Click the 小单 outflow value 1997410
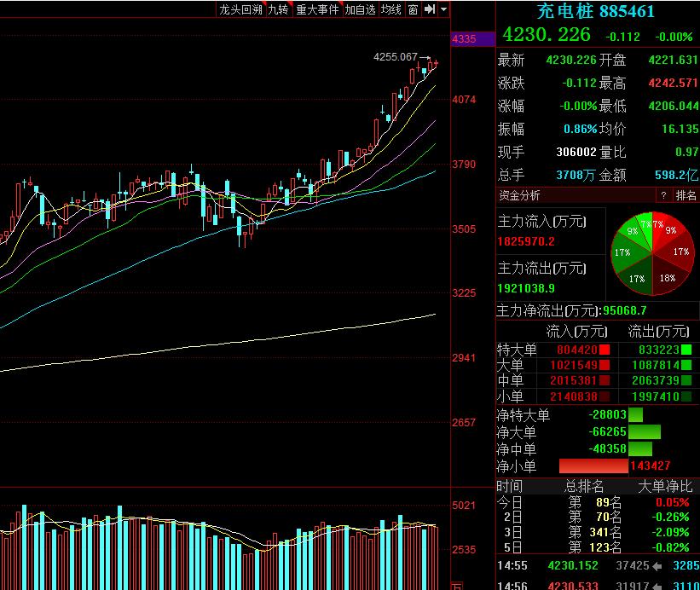Viewport: 700px width, 590px height. point(656,396)
